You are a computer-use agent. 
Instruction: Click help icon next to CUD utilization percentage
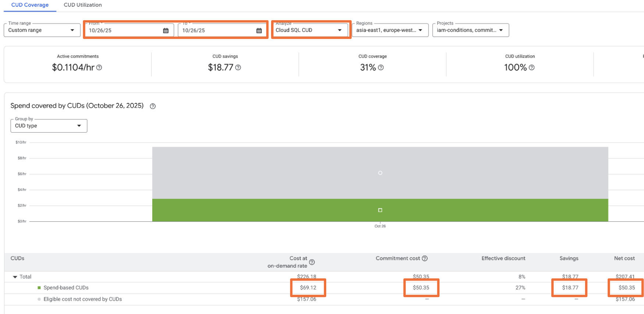(x=531, y=68)
